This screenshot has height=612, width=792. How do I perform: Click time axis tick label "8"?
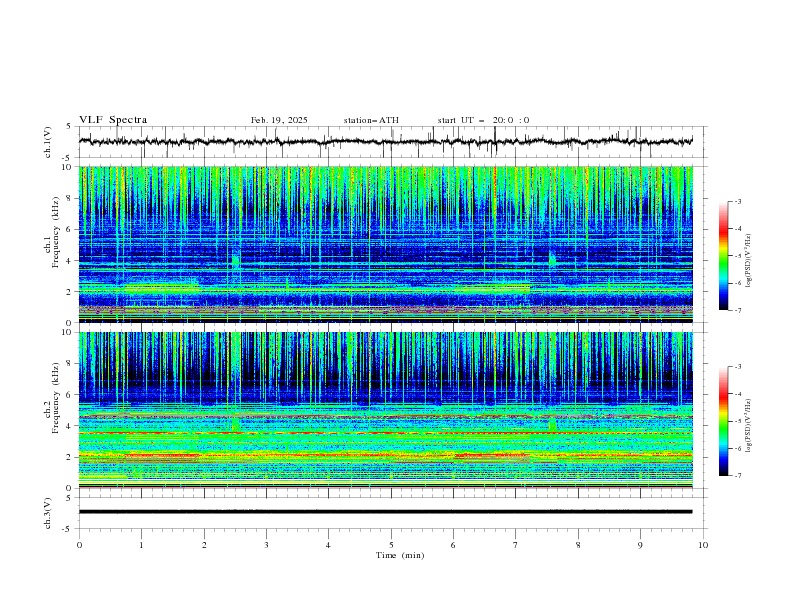[578, 545]
